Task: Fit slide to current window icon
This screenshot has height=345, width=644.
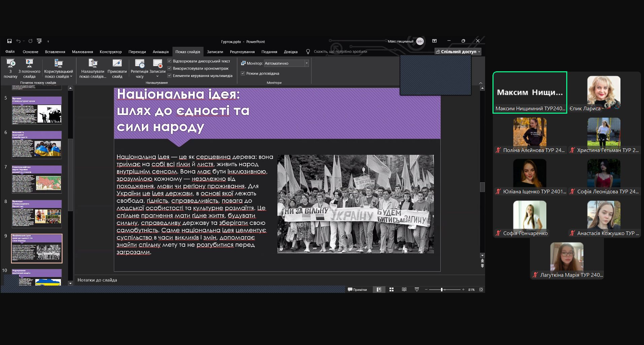Action: [x=481, y=290]
